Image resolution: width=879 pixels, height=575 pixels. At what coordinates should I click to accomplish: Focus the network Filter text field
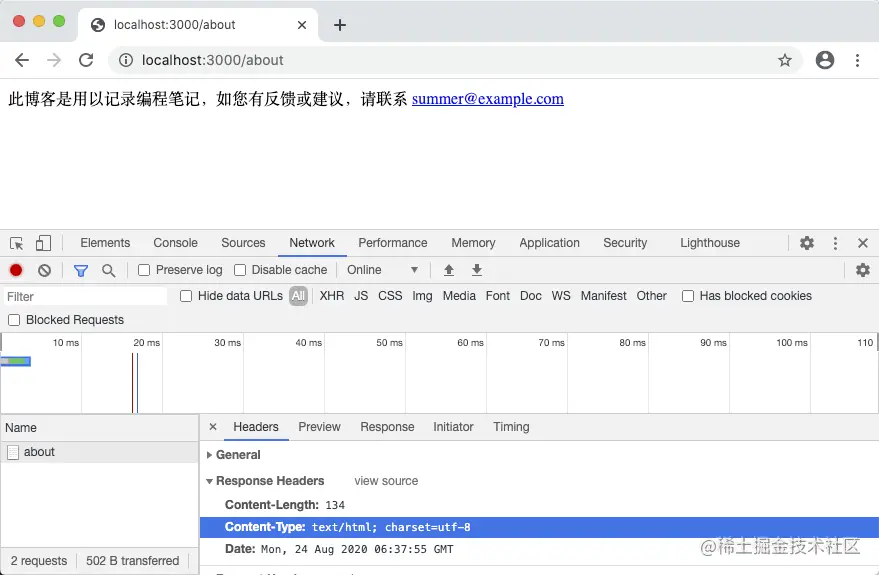(x=85, y=296)
